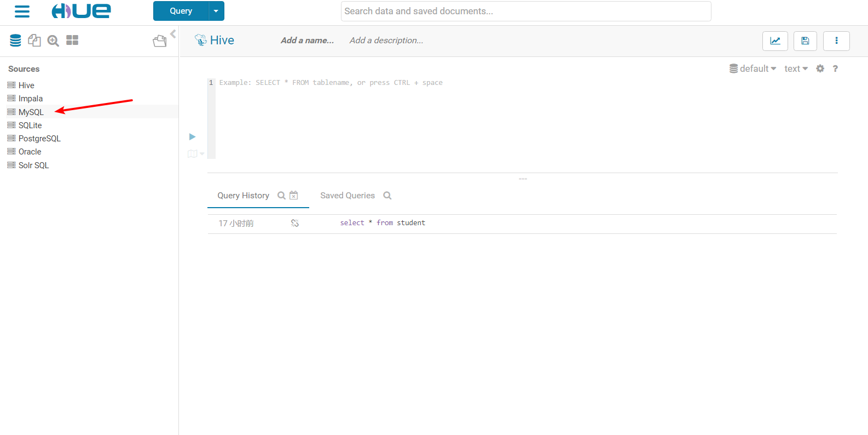
Task: Open the SQL sources database icon
Action: [x=15, y=40]
